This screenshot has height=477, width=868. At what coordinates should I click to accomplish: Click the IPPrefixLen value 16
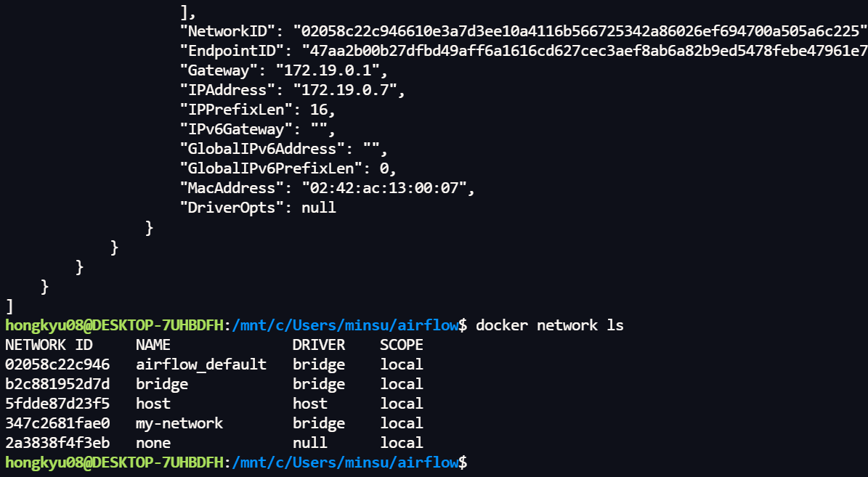319,110
